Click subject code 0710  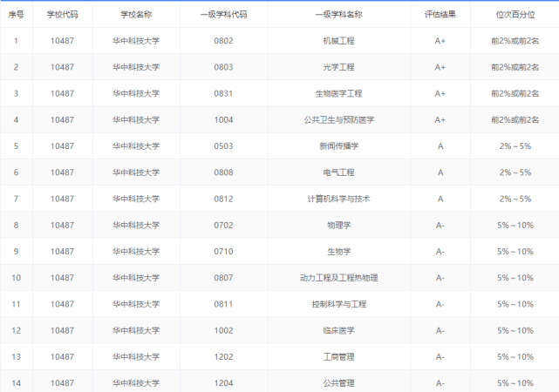(223, 252)
